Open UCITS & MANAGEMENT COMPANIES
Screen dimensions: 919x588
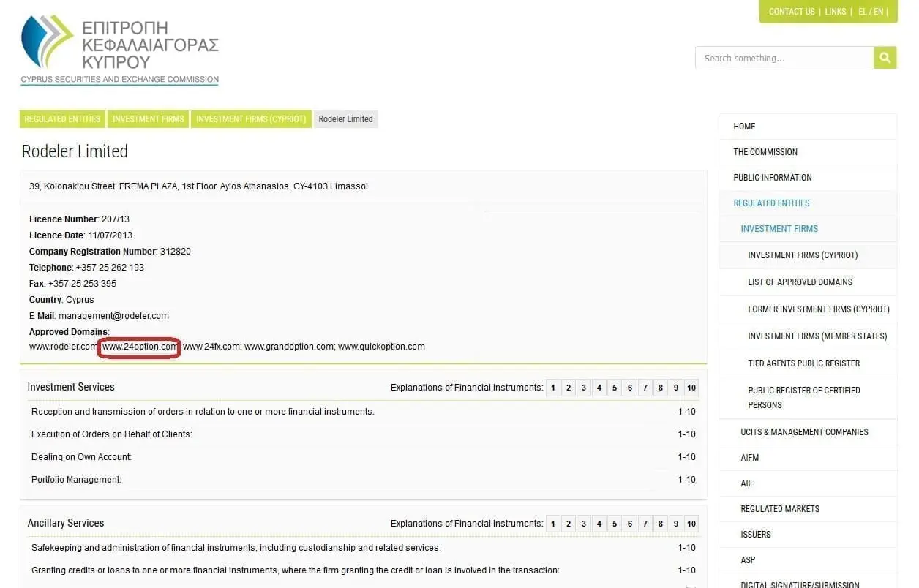pyautogui.click(x=808, y=432)
